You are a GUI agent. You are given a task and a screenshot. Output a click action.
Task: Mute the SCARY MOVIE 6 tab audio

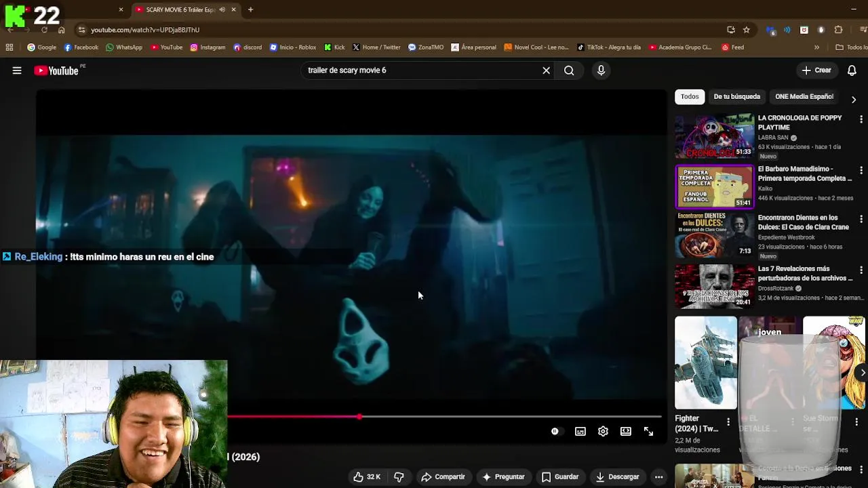tap(222, 9)
